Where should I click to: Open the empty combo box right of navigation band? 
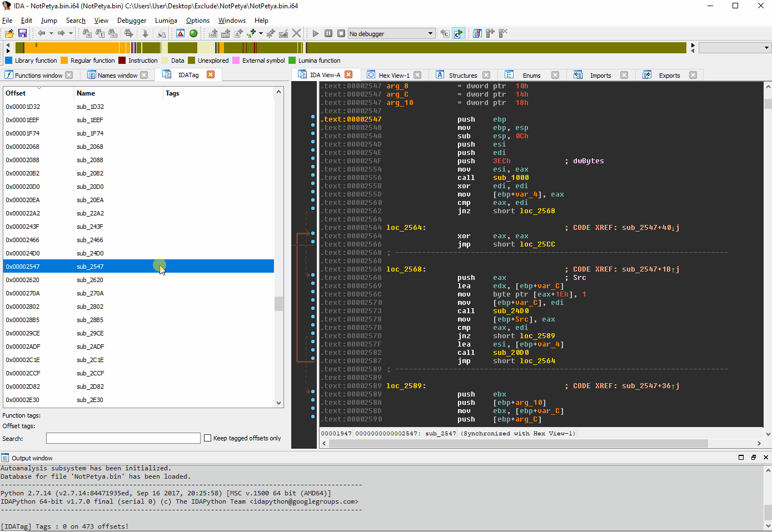point(734,48)
